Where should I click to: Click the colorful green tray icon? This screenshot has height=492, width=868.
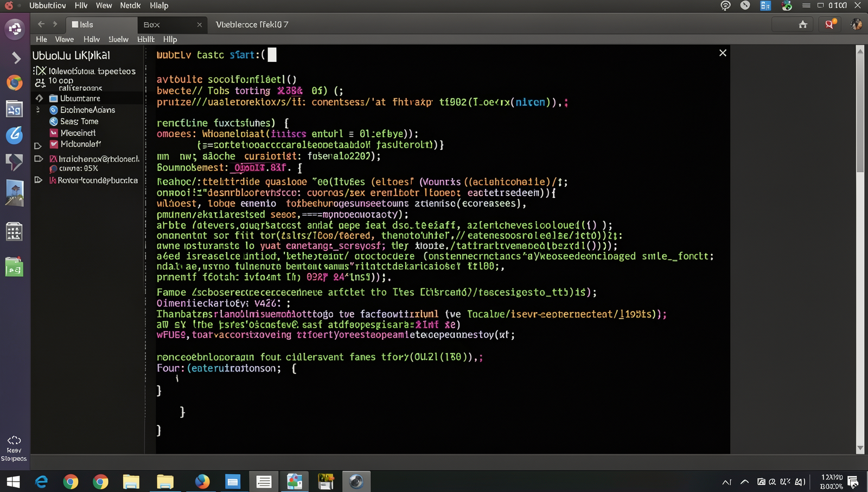(787, 5)
